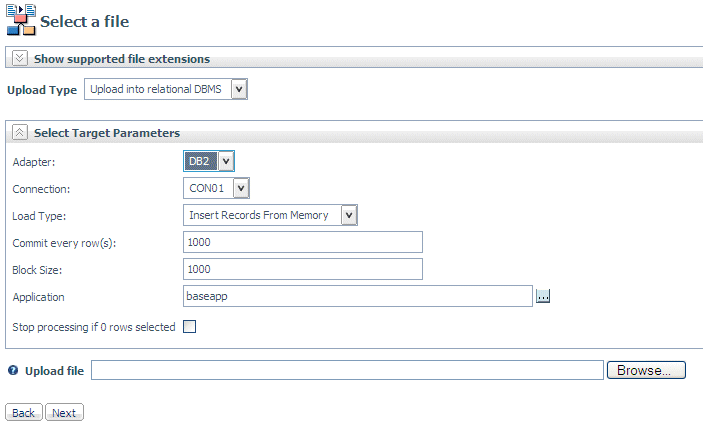Open the Adapter DB2 dropdown
The image size is (703, 423).
(226, 161)
